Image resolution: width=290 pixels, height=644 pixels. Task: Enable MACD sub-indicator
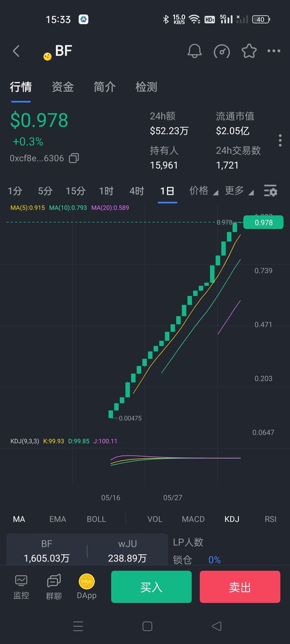[193, 519]
